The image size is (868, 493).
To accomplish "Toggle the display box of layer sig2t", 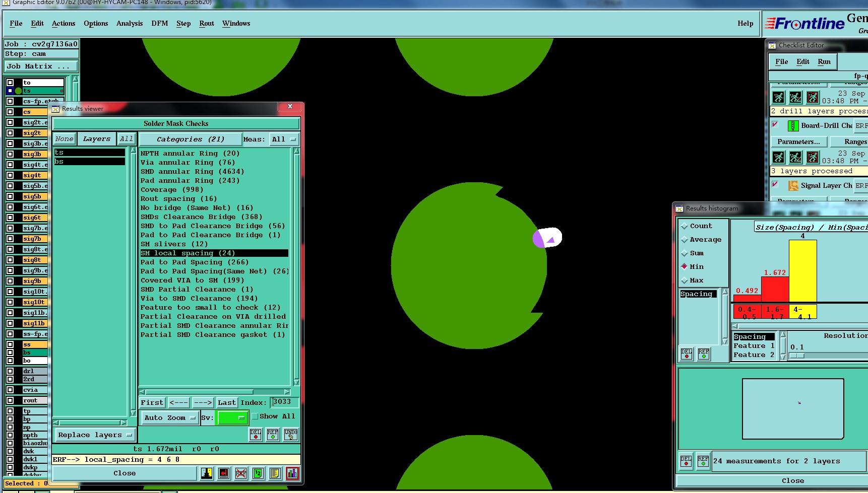I will [10, 133].
